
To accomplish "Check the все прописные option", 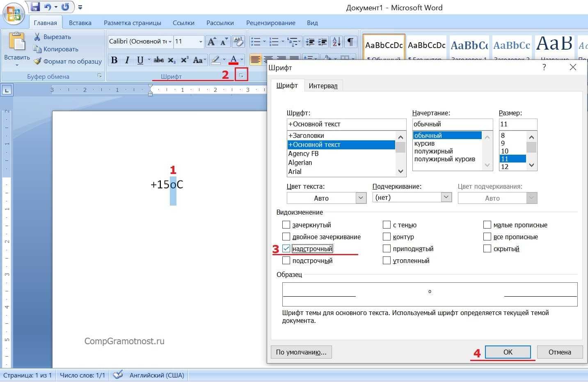I will (x=487, y=237).
